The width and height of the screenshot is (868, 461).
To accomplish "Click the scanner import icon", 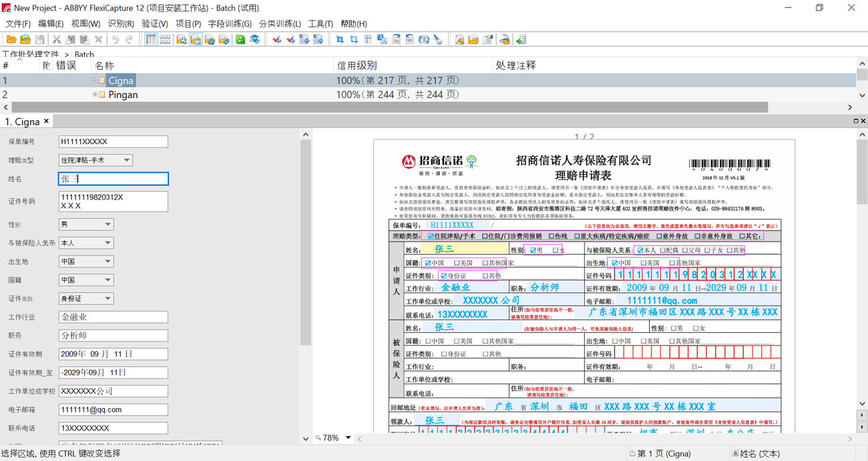I will pyautogui.click(x=505, y=40).
